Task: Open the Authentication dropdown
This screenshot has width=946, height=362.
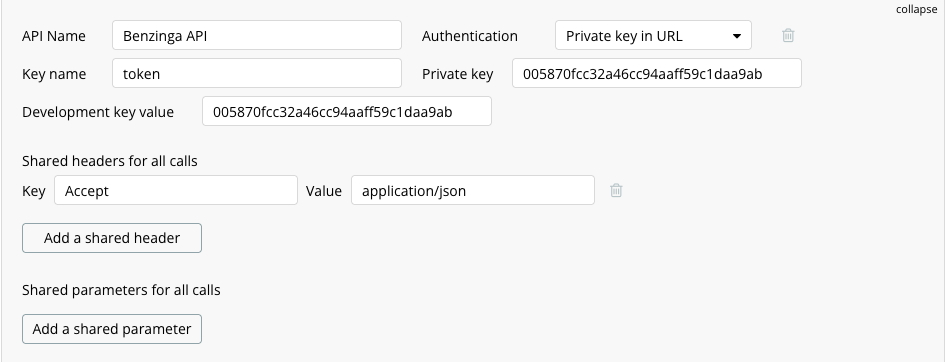Action: (653, 36)
